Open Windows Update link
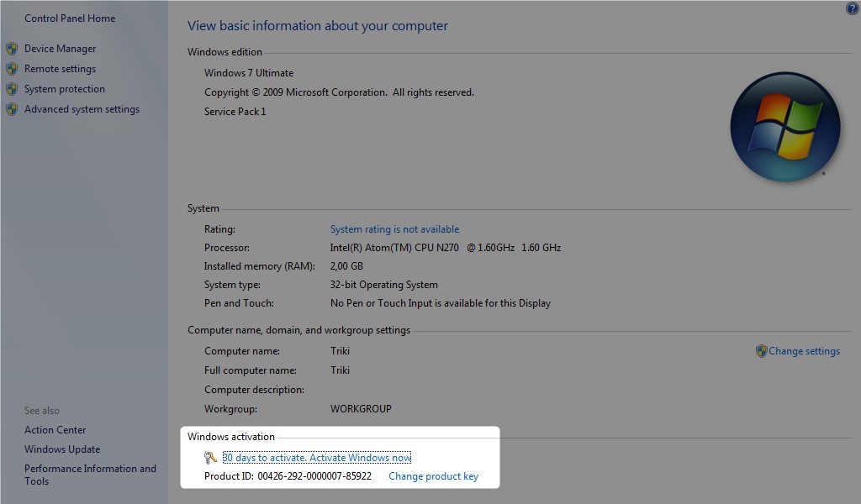861x504 pixels. [62, 449]
